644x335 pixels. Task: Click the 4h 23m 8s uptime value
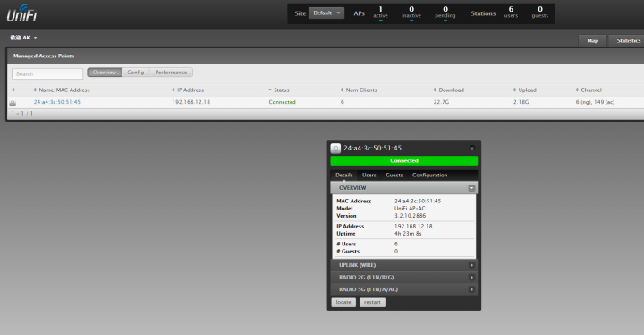408,234
